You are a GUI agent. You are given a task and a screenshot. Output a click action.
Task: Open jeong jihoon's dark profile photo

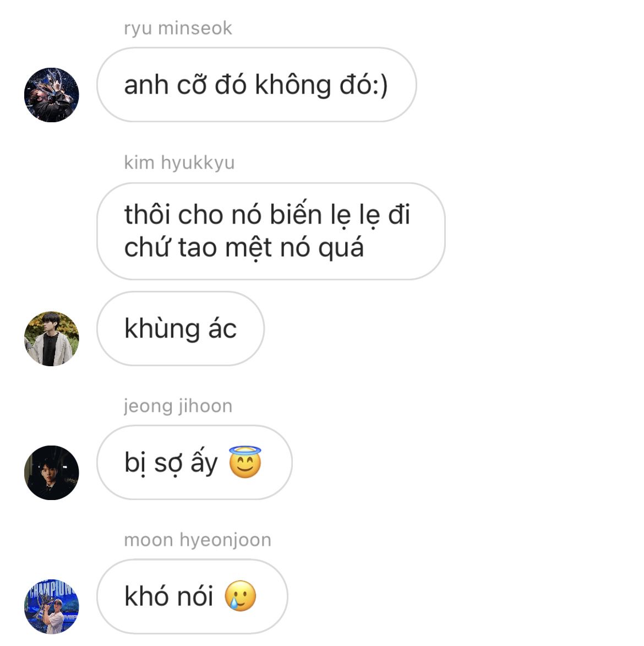(x=52, y=473)
